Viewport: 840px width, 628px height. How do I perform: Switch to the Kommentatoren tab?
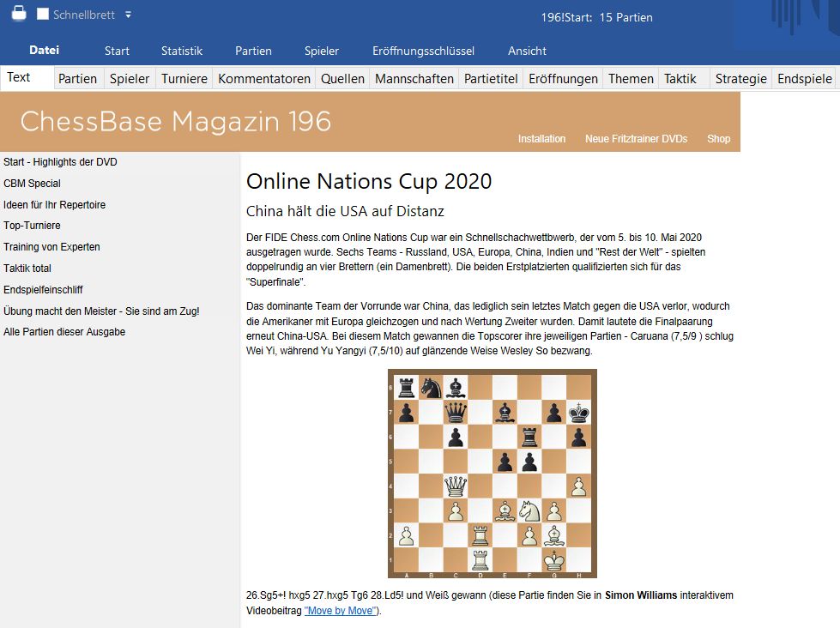pyautogui.click(x=264, y=78)
